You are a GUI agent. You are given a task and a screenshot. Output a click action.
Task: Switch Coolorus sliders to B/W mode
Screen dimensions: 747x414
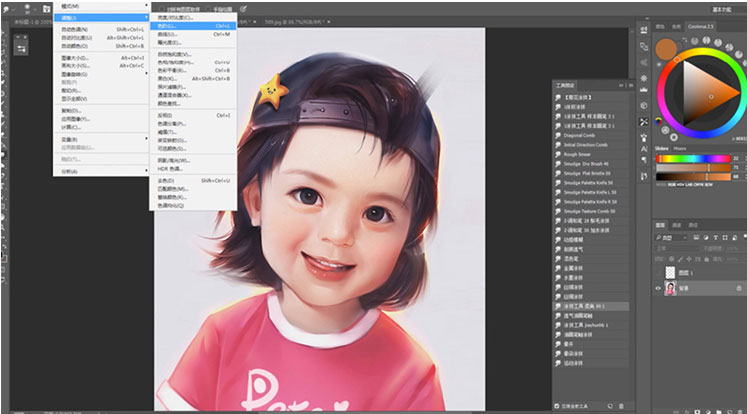(x=709, y=184)
